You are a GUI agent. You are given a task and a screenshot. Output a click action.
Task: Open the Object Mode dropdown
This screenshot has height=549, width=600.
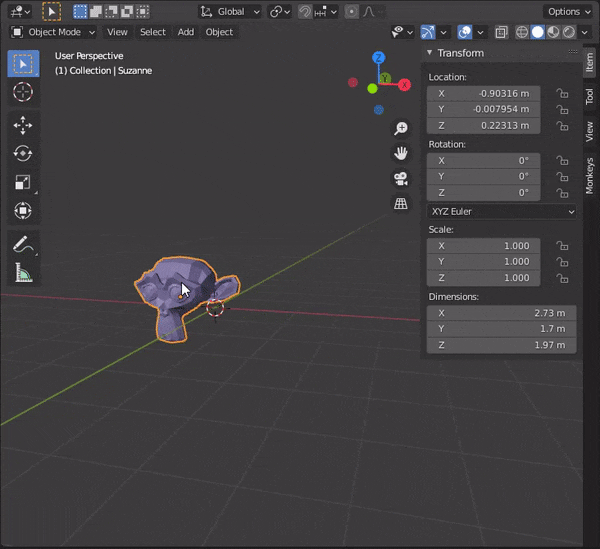[53, 33]
